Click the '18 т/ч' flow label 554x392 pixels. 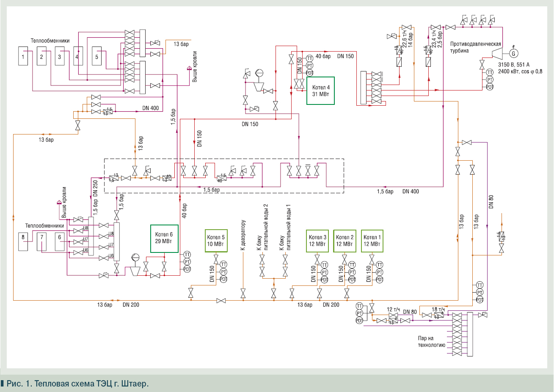[x=438, y=310]
